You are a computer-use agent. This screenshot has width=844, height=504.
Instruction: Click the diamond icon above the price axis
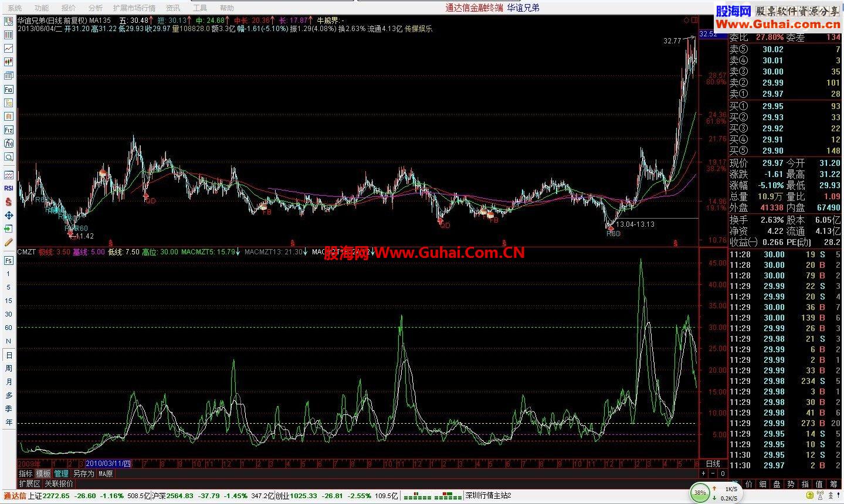(686, 20)
